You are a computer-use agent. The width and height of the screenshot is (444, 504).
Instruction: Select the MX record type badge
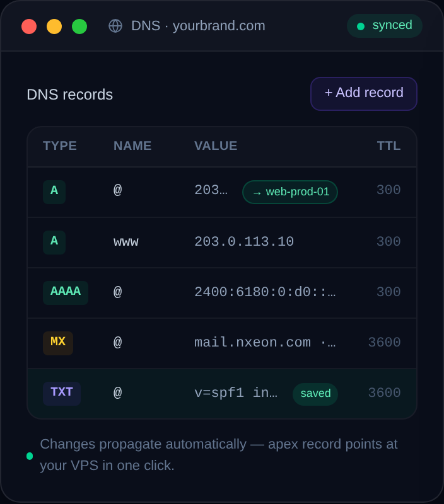click(58, 343)
